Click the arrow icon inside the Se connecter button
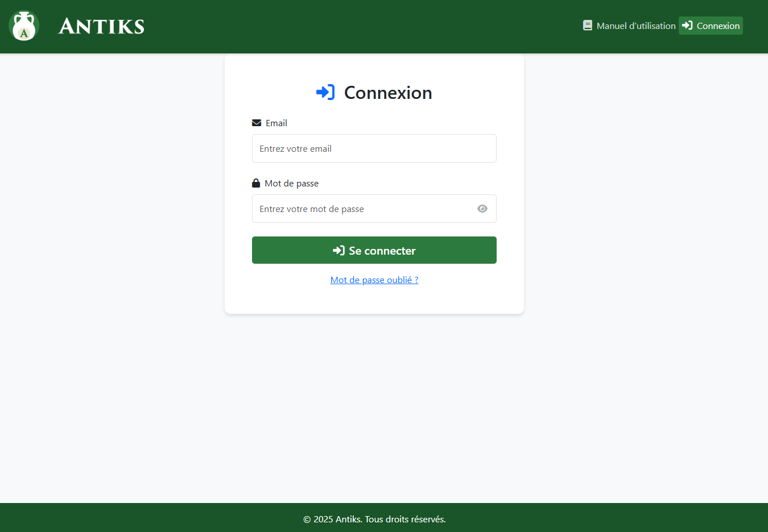The height and width of the screenshot is (532, 768). (338, 251)
